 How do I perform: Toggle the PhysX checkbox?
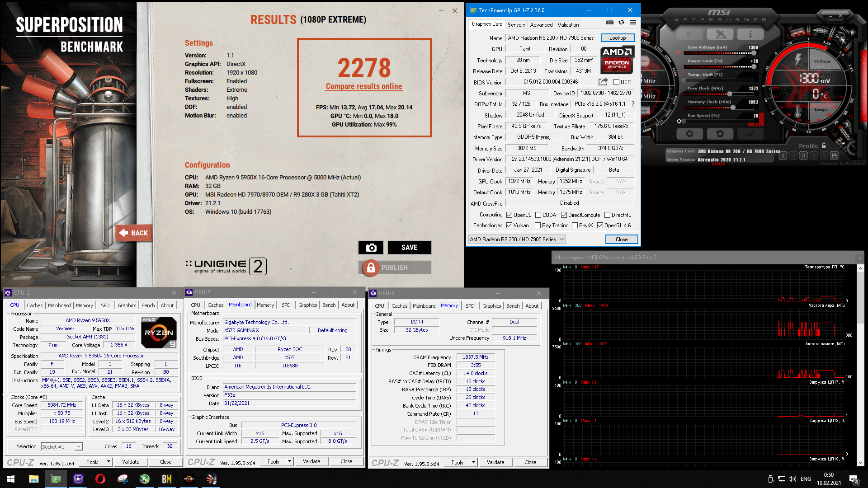[x=575, y=225]
